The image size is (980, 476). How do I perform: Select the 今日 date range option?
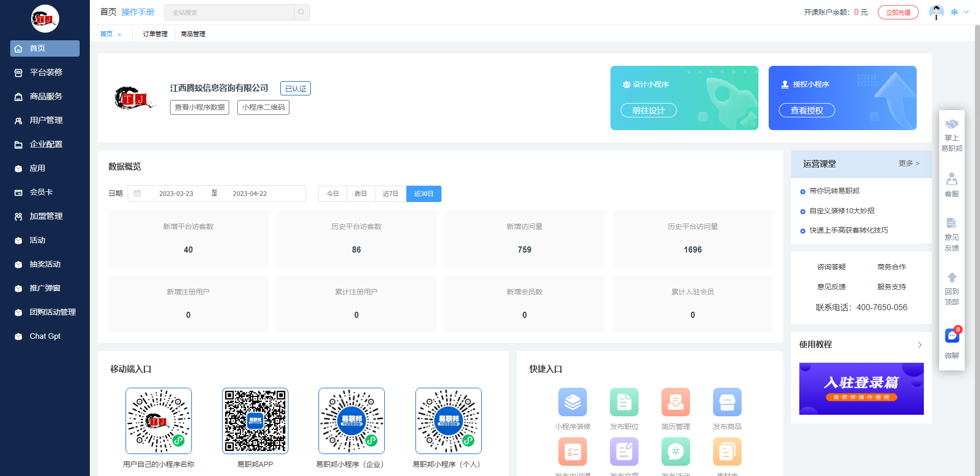pyautogui.click(x=333, y=194)
